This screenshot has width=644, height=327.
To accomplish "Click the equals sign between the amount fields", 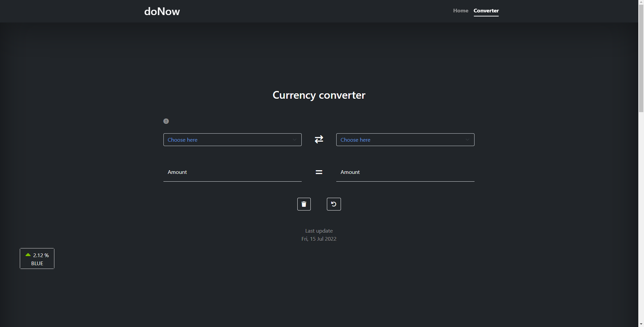I will 318,172.
